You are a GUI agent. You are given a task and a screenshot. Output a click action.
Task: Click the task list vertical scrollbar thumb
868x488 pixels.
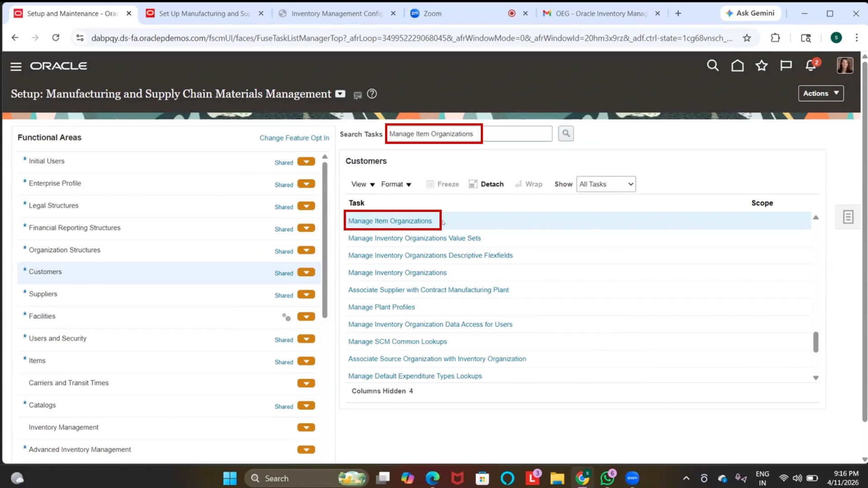[x=816, y=342]
